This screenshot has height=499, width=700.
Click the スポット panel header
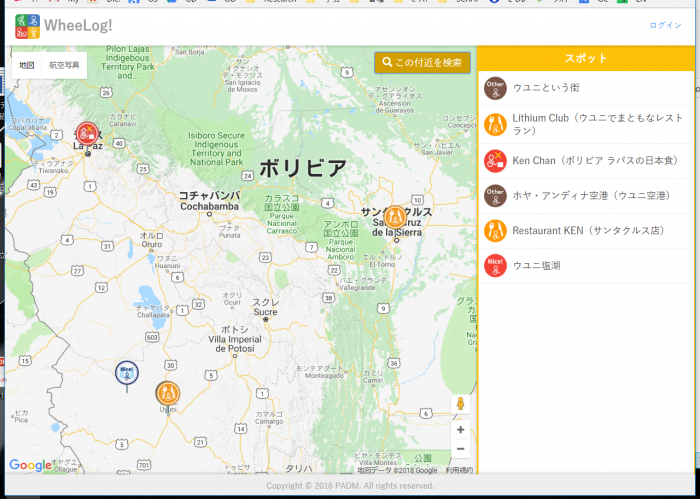(586, 58)
